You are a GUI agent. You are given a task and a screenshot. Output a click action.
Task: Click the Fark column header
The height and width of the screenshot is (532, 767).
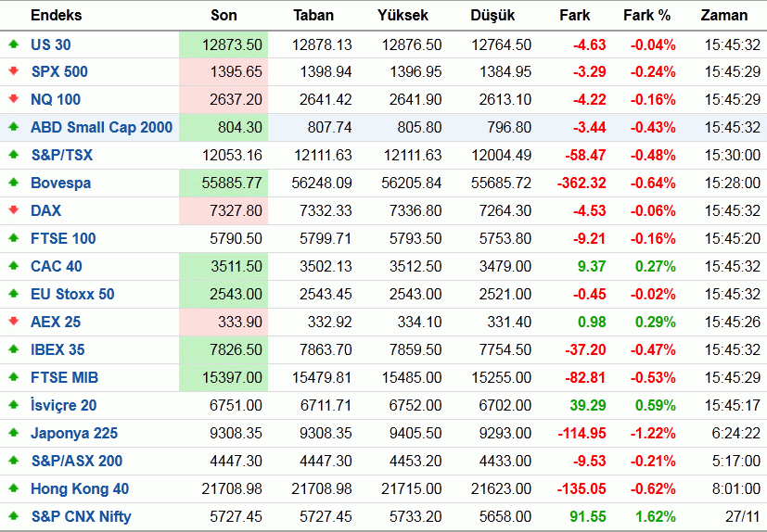click(x=575, y=15)
